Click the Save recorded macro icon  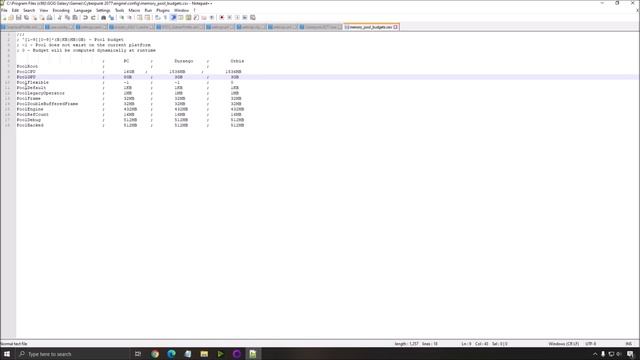click(253, 18)
